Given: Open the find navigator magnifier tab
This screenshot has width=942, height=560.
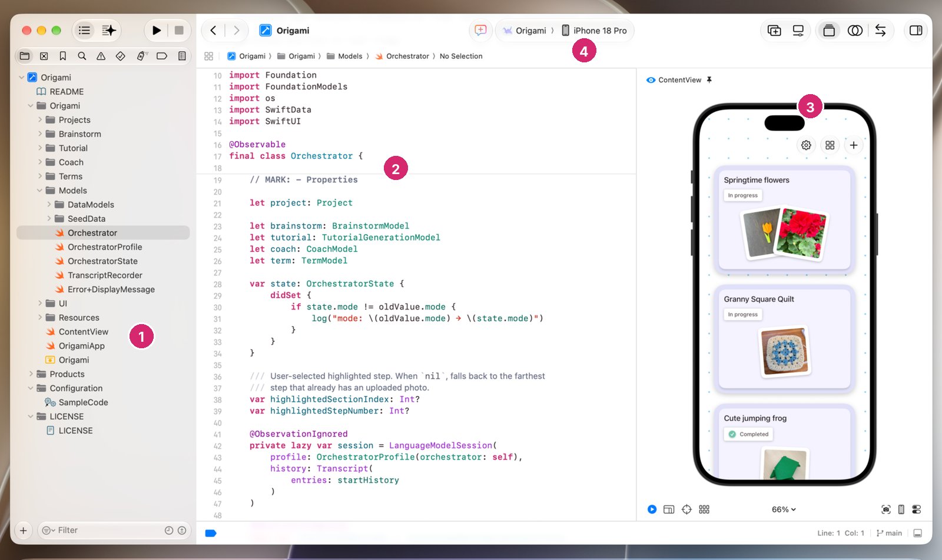Looking at the screenshot, I should click(x=82, y=56).
